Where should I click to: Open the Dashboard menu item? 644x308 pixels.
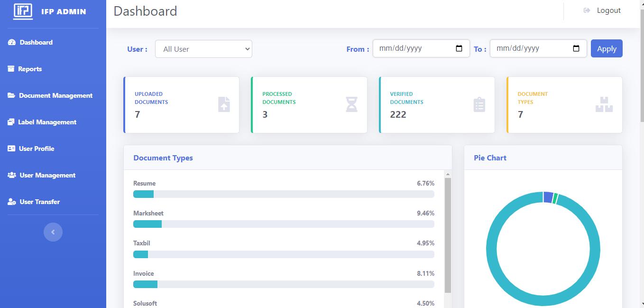[36, 42]
